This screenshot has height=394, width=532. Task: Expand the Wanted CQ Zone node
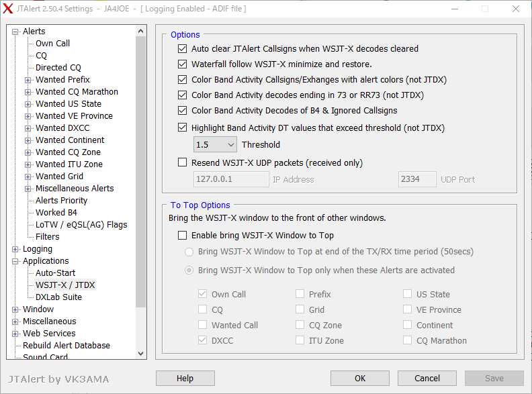coord(28,152)
